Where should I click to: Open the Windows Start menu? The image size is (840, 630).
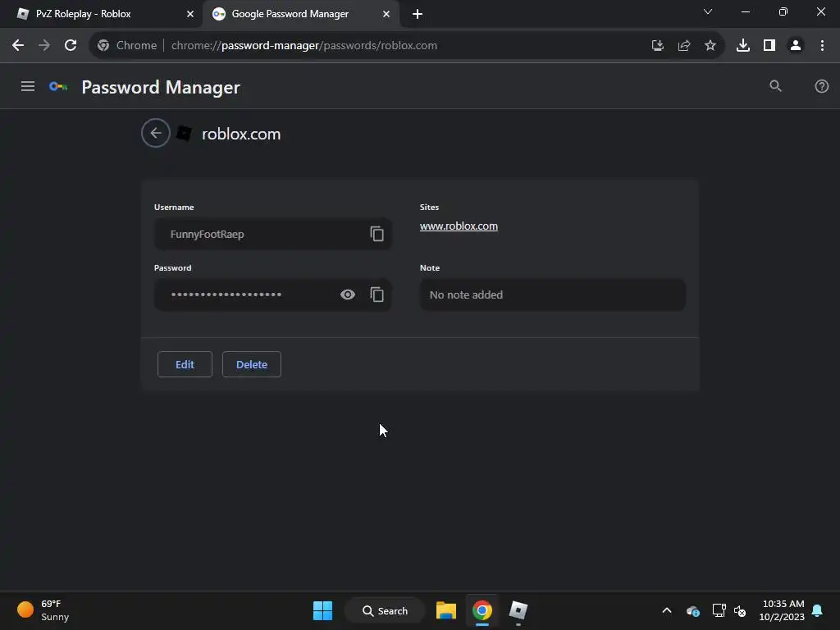click(x=322, y=610)
